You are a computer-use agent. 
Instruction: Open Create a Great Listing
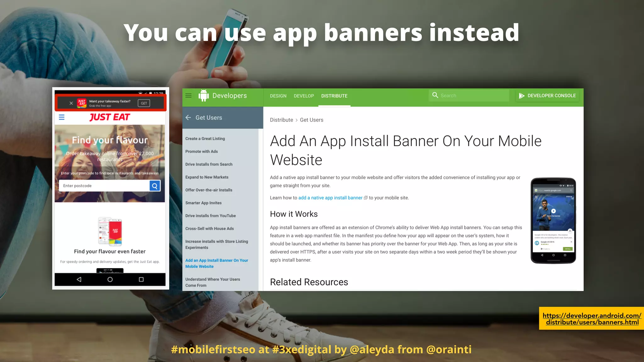click(205, 139)
